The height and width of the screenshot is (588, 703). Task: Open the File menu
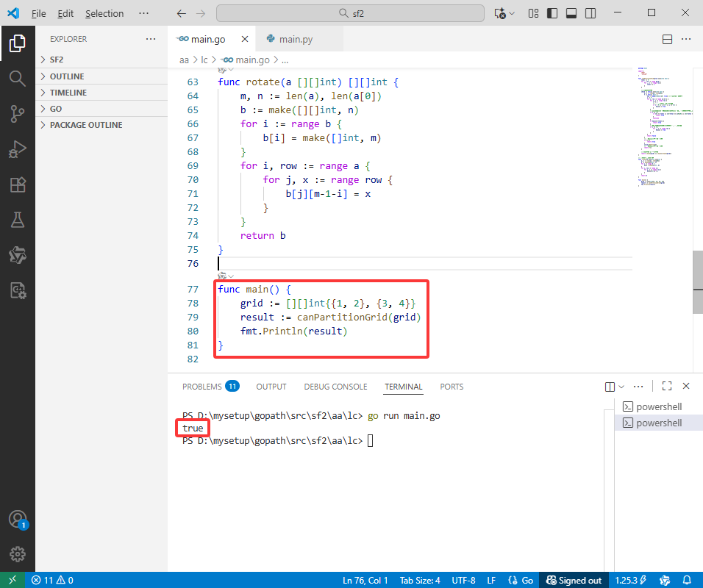coord(38,13)
